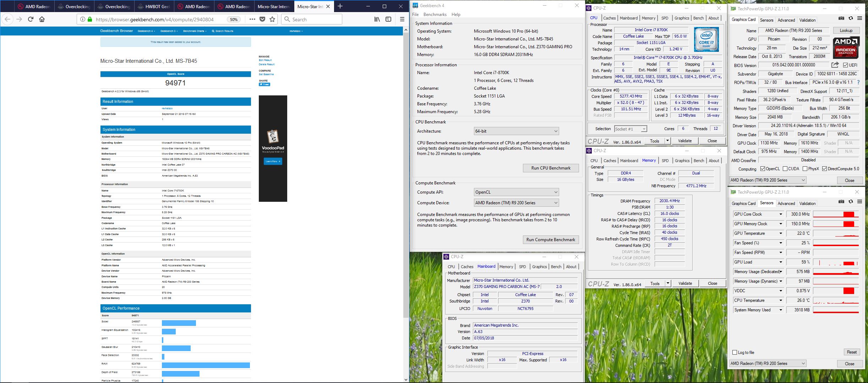
Task: Open Bench tab in CPU-Z Mainboard window
Action: coord(556,267)
